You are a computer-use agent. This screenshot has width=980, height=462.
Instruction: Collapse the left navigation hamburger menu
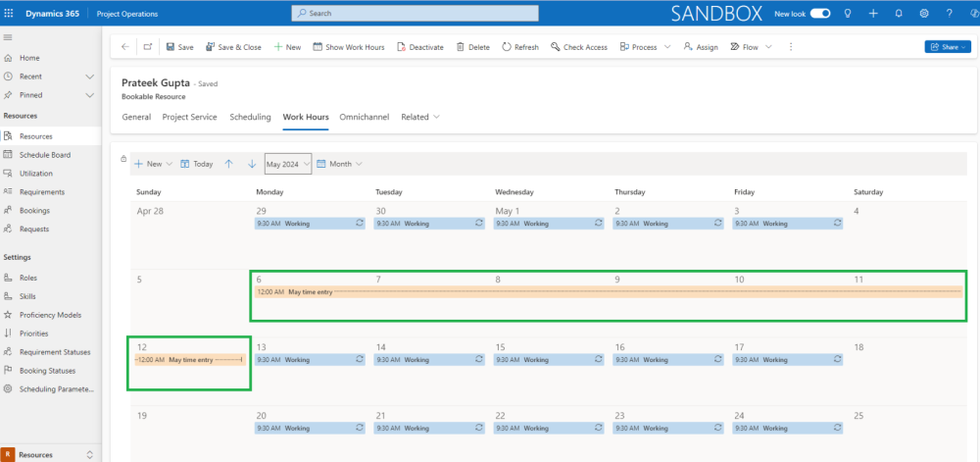coord(9,37)
